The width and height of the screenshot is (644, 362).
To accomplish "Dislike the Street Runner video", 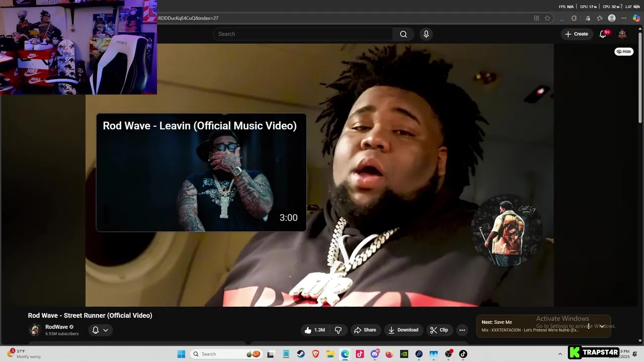I will coord(338,330).
